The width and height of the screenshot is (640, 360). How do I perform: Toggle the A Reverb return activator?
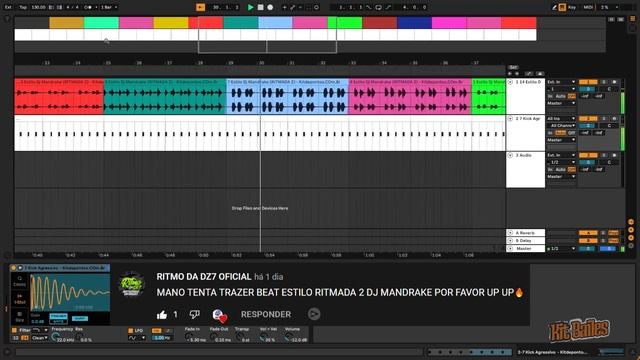pos(588,233)
